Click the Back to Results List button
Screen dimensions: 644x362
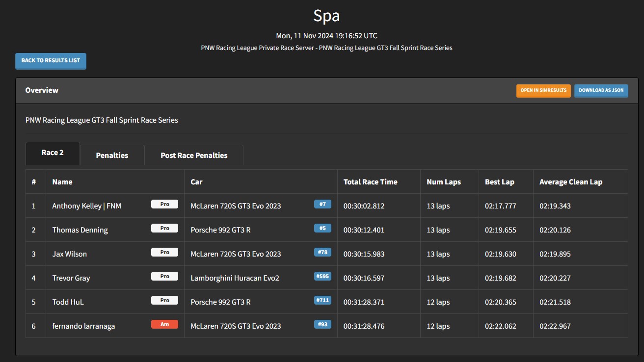click(51, 61)
